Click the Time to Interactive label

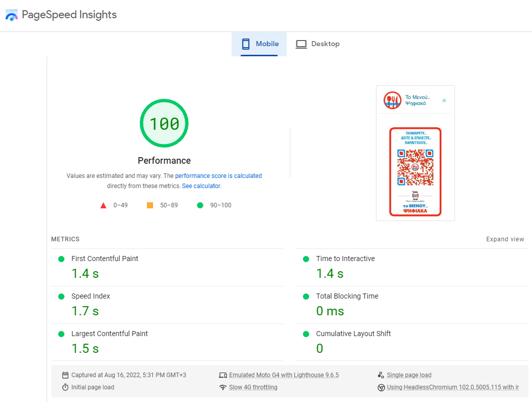click(346, 259)
